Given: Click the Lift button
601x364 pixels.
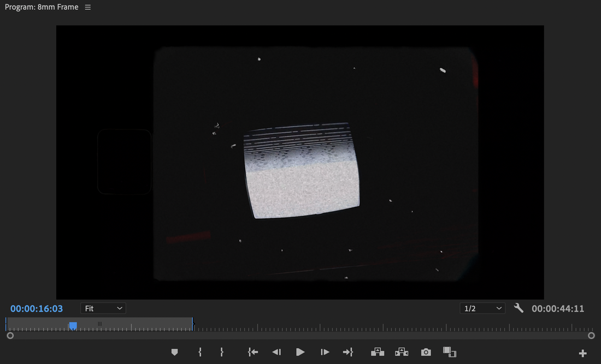Looking at the screenshot, I should tap(378, 352).
